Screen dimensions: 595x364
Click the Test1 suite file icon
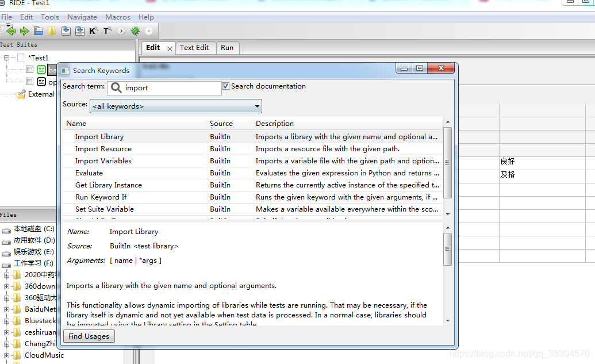[x=21, y=58]
